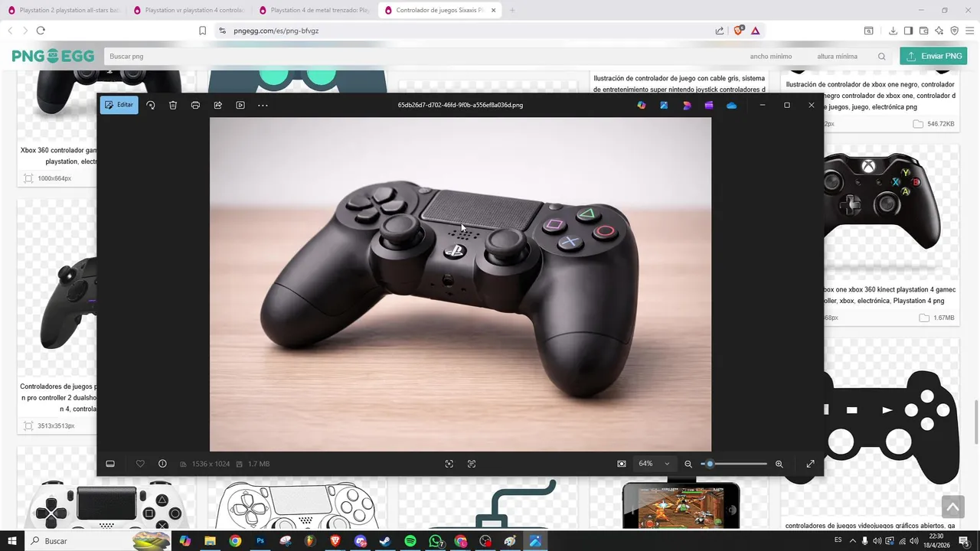Toggle the filmstrip view in Photos
This screenshot has width=980, height=551.
coord(110,464)
